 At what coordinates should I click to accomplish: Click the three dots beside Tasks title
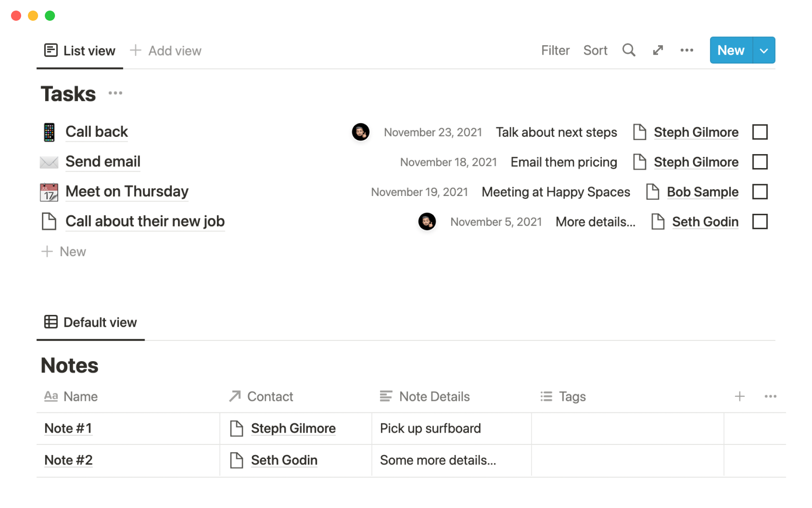115,93
